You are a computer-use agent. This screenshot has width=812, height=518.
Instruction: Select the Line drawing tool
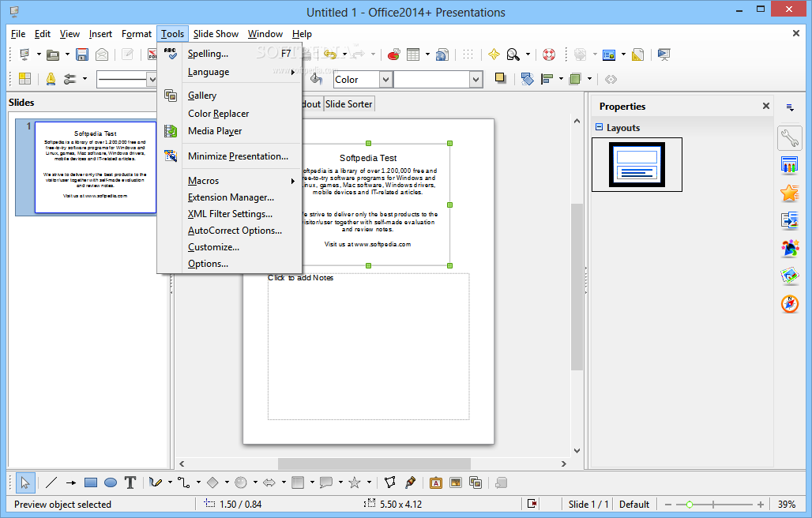(51, 482)
